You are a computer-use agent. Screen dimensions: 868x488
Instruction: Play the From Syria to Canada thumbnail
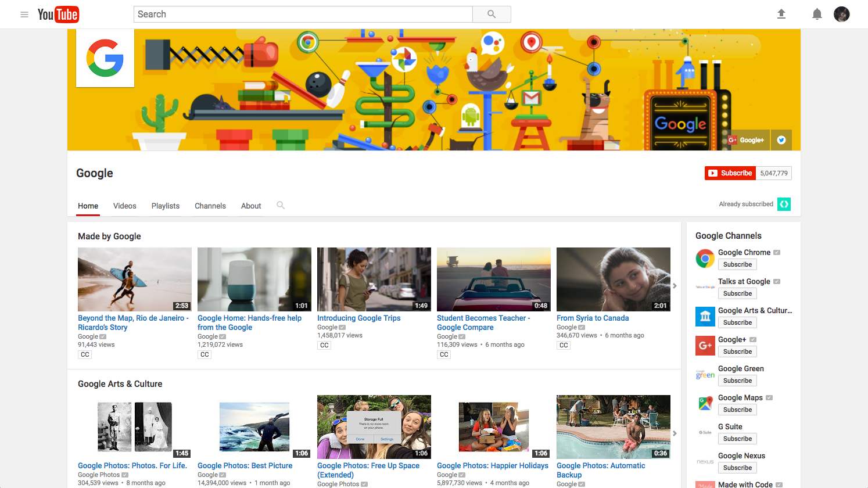[x=614, y=279]
